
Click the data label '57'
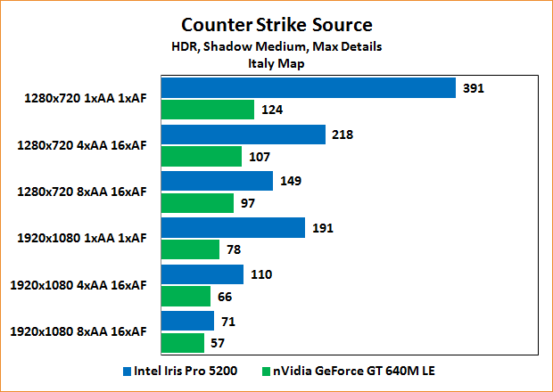(x=218, y=343)
